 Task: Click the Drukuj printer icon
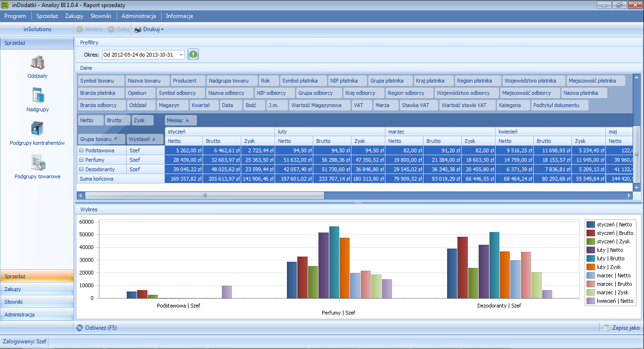[138, 29]
